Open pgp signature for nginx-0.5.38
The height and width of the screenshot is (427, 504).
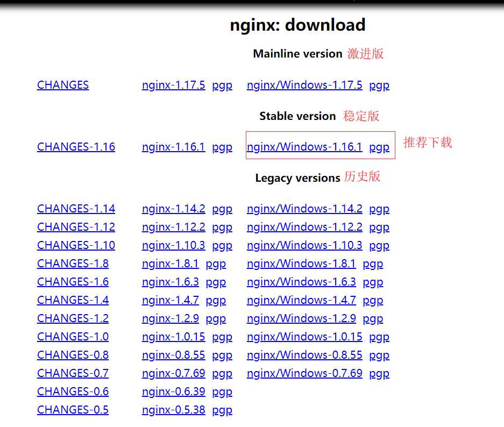(x=222, y=411)
